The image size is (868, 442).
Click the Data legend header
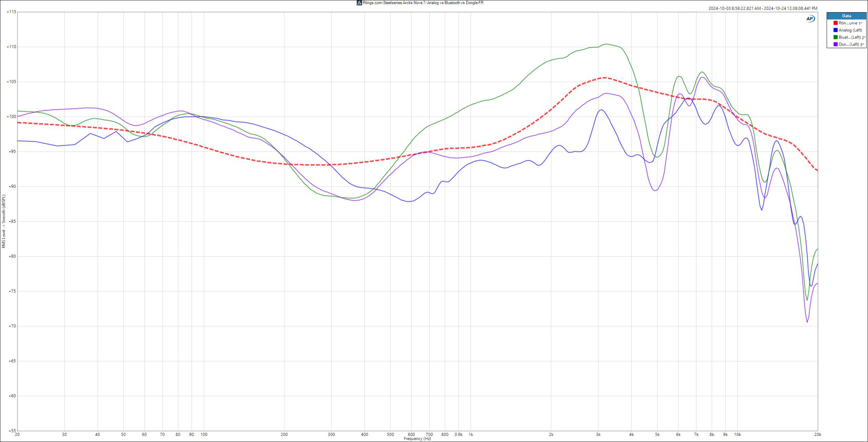pyautogui.click(x=847, y=16)
